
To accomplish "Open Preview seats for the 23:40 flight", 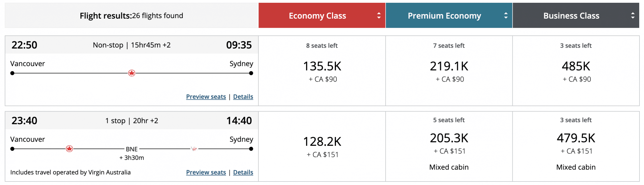I will pos(206,172).
